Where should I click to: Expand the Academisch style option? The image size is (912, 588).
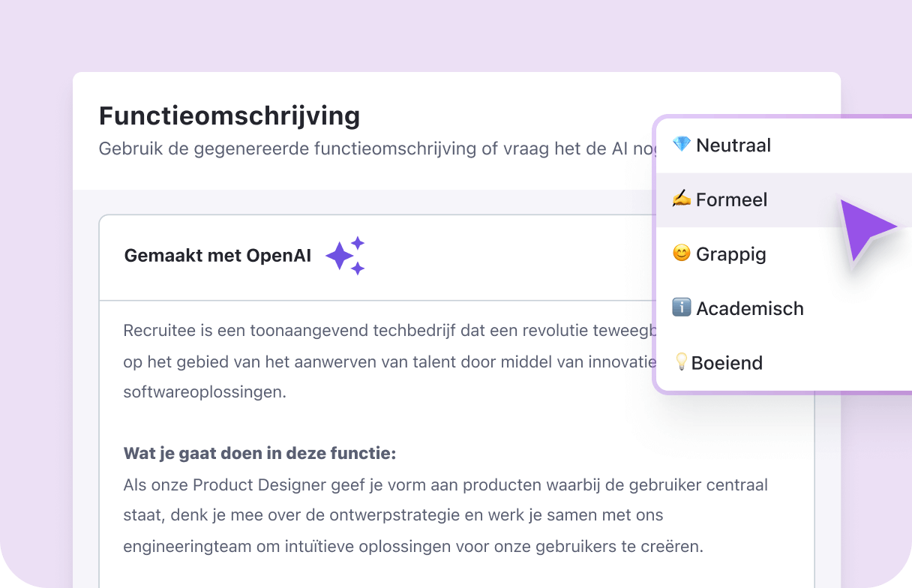pos(750,307)
